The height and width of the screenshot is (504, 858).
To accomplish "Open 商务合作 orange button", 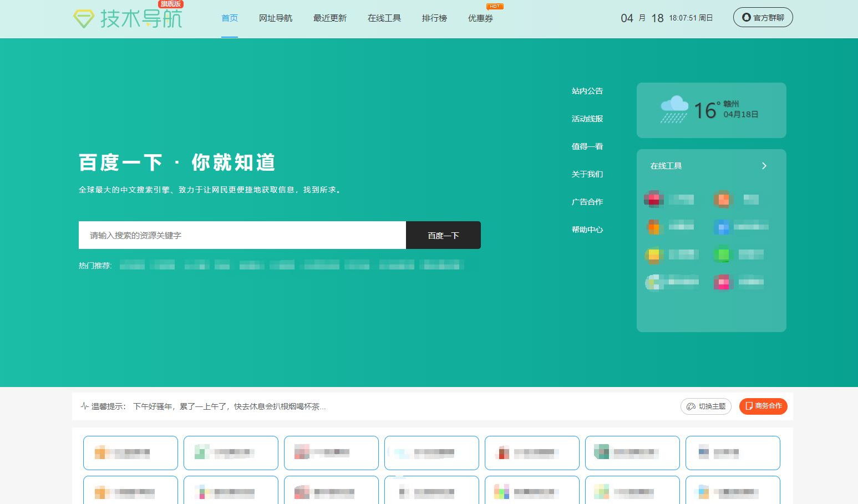I will click(x=763, y=406).
